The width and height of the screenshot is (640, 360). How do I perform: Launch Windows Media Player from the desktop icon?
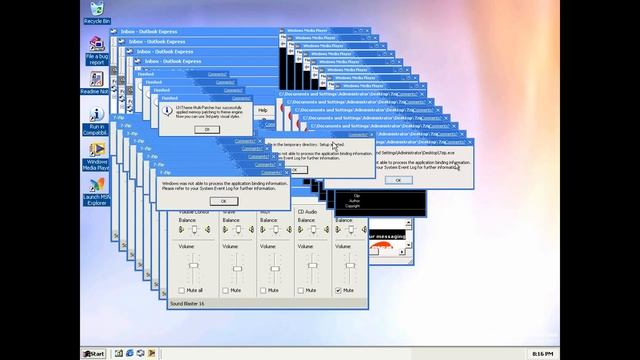[x=96, y=157]
